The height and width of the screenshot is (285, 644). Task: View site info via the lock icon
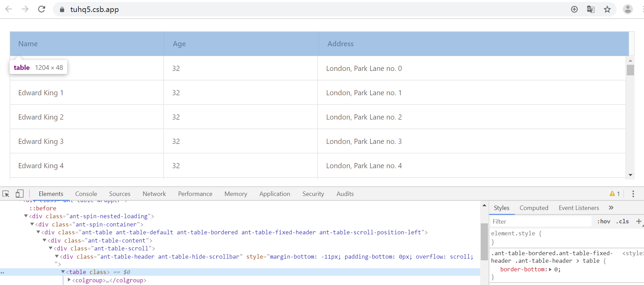point(62,10)
